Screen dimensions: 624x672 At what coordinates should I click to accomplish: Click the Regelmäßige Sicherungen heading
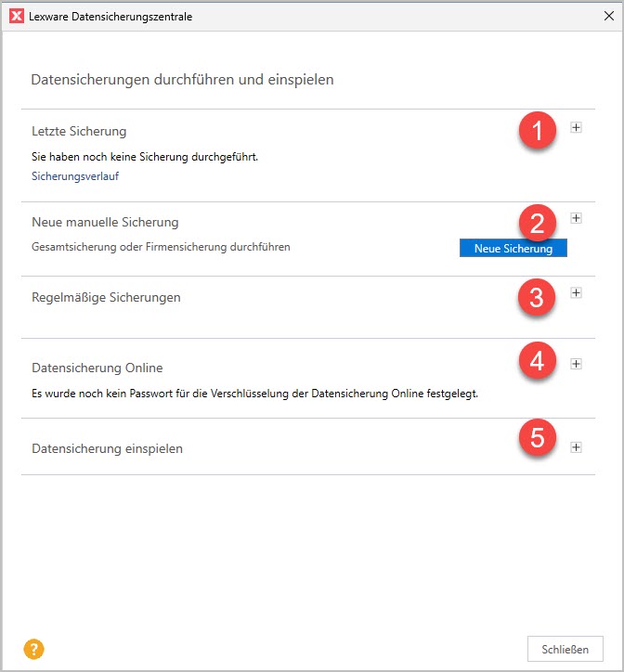106,298
